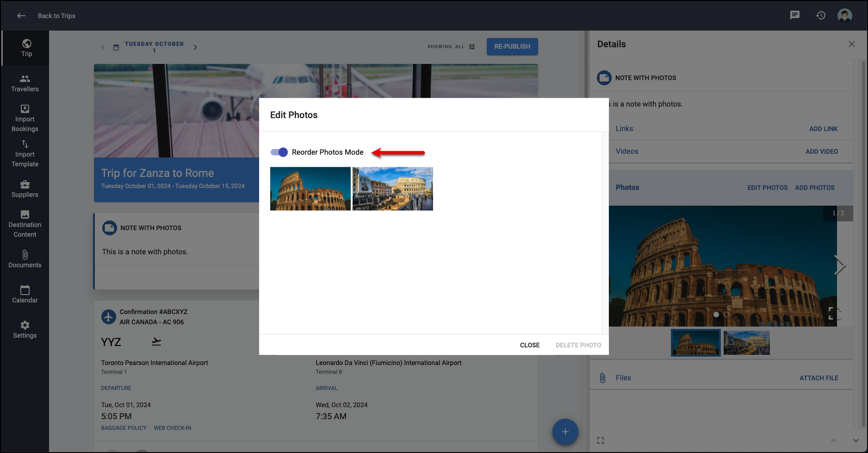Viewport: 868px width, 453px height.
Task: Click EDIT PHOTOS link
Action: (768, 188)
